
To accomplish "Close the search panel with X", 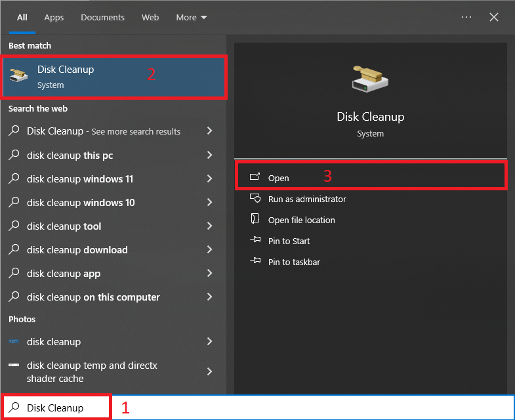I will [494, 18].
